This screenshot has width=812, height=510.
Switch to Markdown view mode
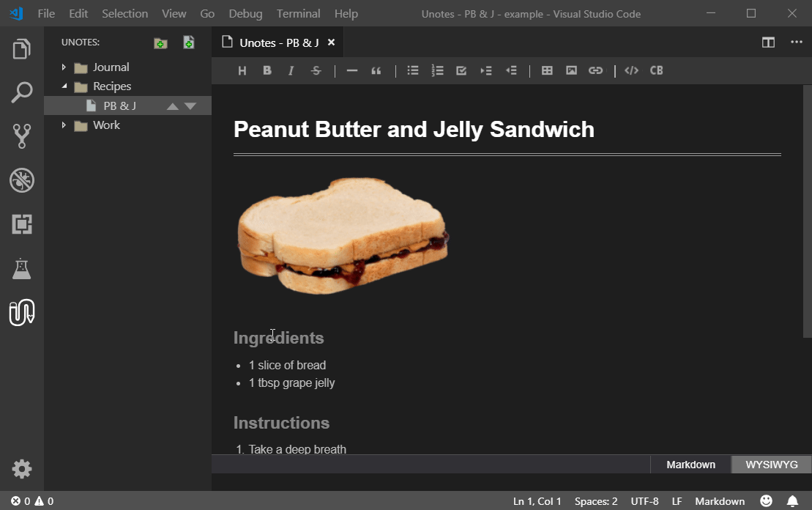point(690,464)
